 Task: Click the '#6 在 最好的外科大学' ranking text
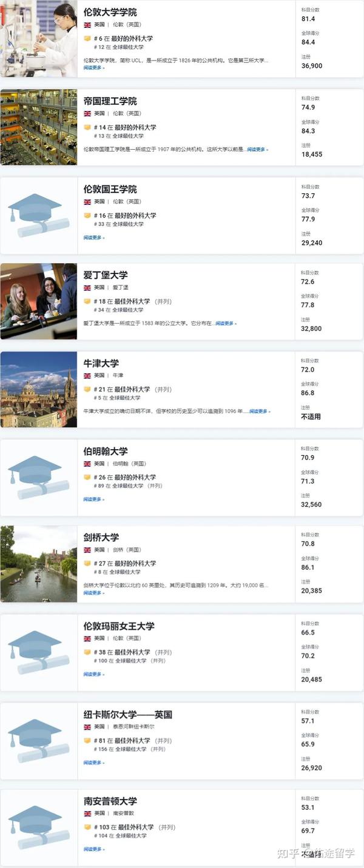click(123, 39)
